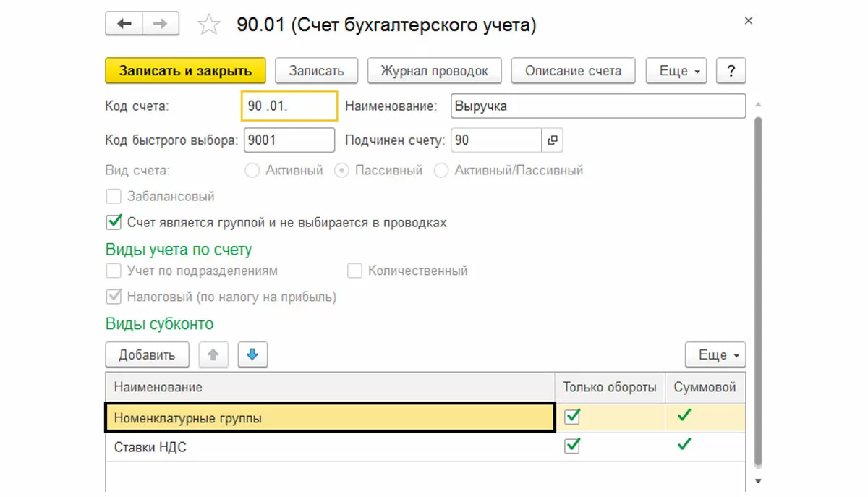Open Журнал проводок

point(434,71)
